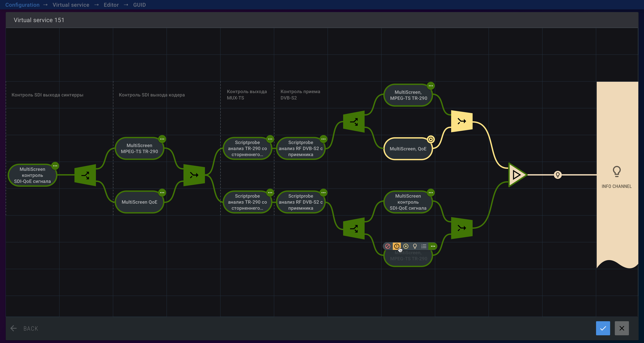This screenshot has width=644, height=343.
Task: Click the red disable icon in node toolbar
Action: pos(388,246)
